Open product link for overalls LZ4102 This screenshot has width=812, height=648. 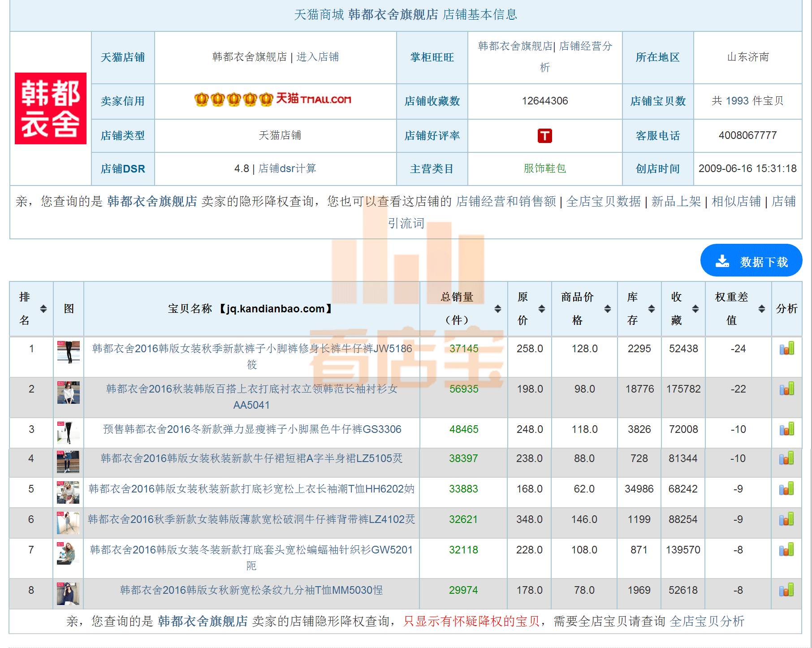point(252,519)
